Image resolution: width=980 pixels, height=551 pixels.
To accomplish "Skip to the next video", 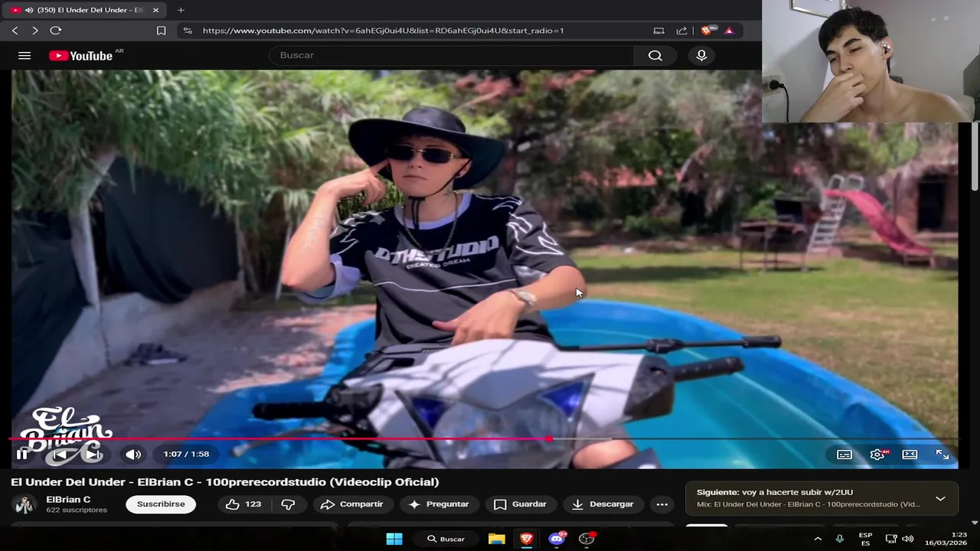I will (x=92, y=454).
